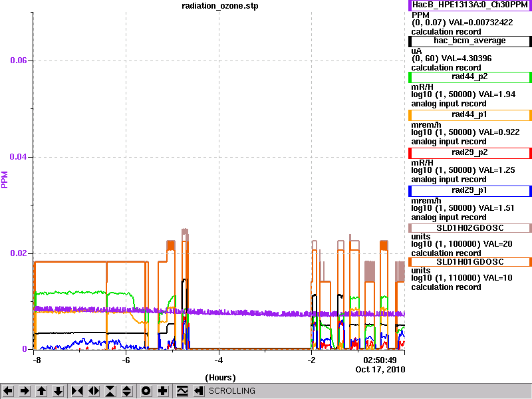Click the radiation_ozone.stp title
532x399 pixels.
[220, 6]
